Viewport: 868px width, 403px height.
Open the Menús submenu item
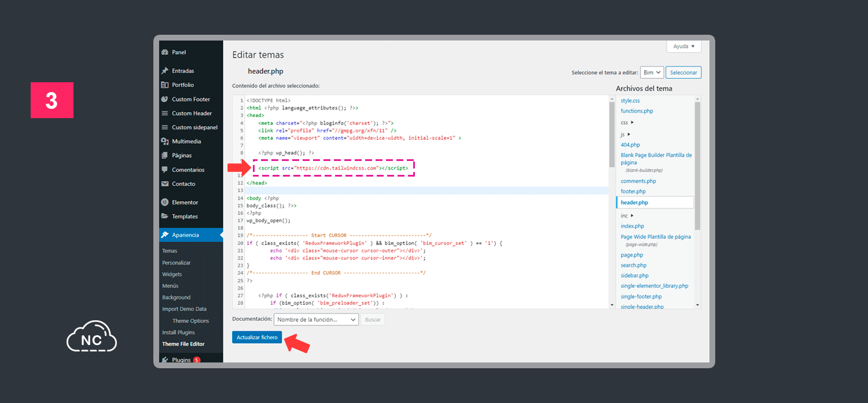point(170,285)
